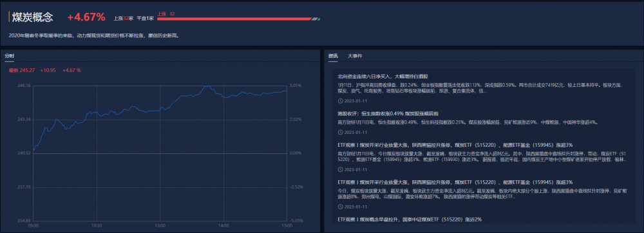Click the clock icon under the third news item
Screen dimensions: 644x233
339,169
